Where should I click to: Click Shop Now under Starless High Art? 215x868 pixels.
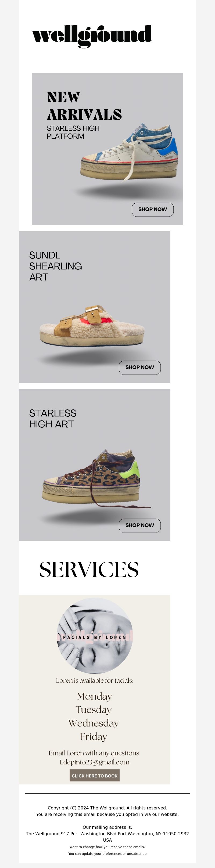[140, 525]
